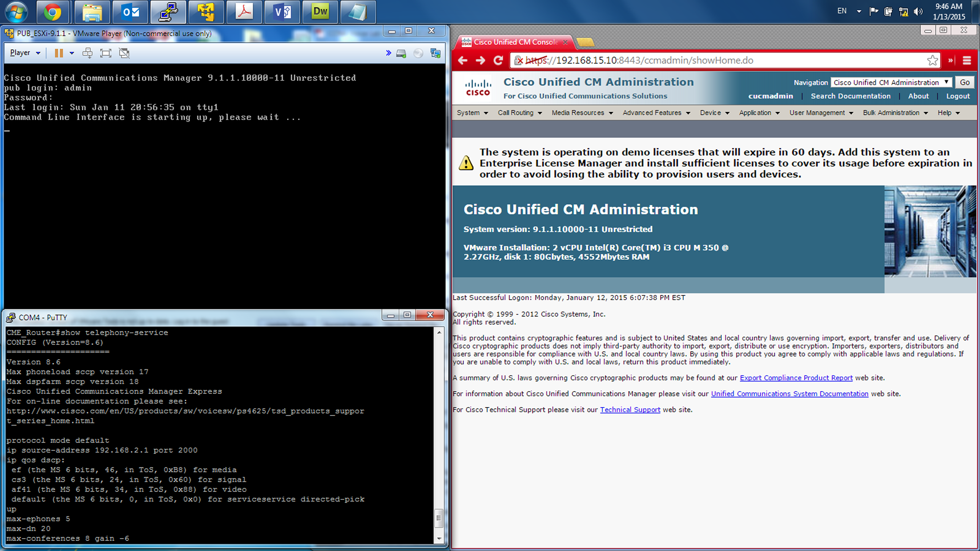Click the PuTTY scrollbar thumb

click(439, 518)
